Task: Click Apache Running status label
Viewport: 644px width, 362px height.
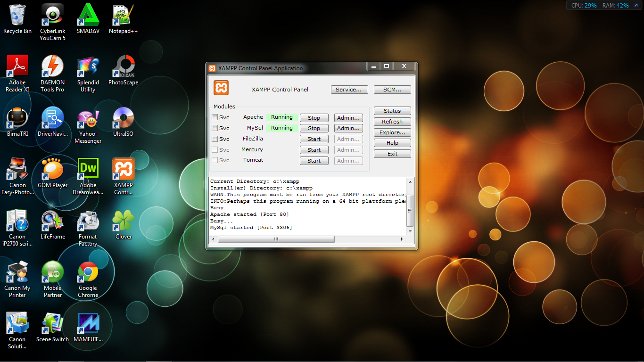Action: [282, 117]
